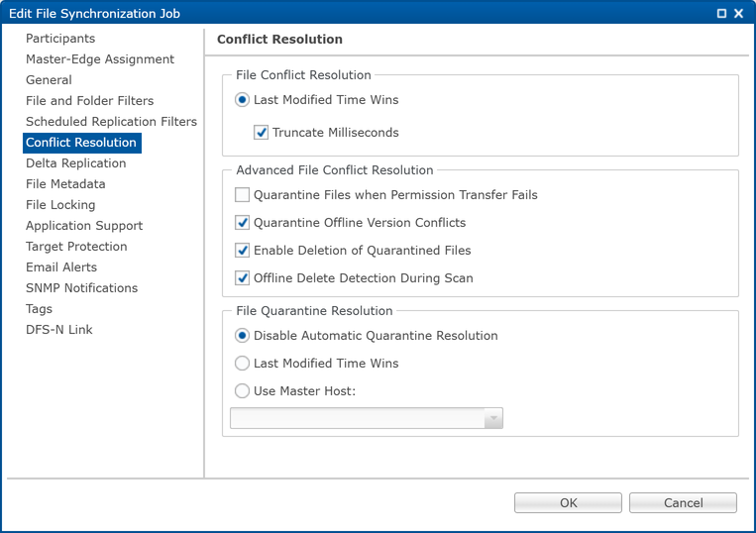Select the Tags section

pos(39,308)
